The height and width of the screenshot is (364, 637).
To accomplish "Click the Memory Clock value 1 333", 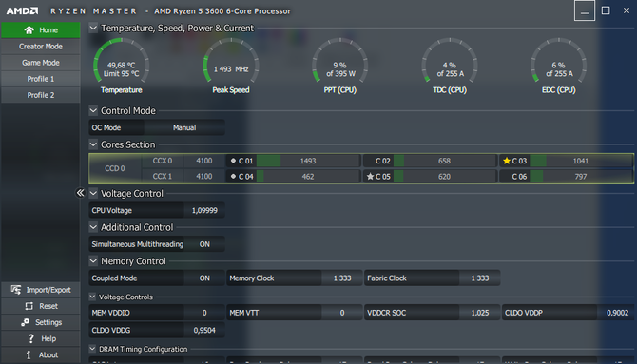I will (x=342, y=278).
